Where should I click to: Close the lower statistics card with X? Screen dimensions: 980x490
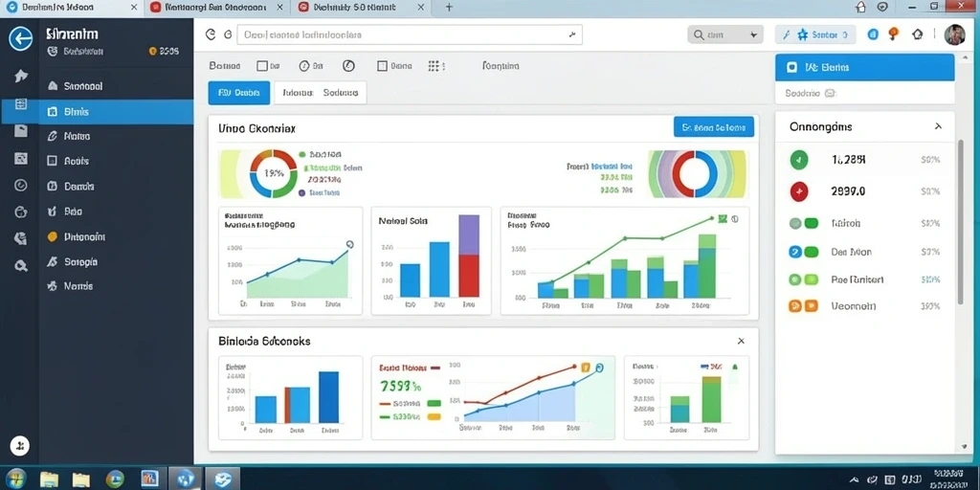[741, 342]
